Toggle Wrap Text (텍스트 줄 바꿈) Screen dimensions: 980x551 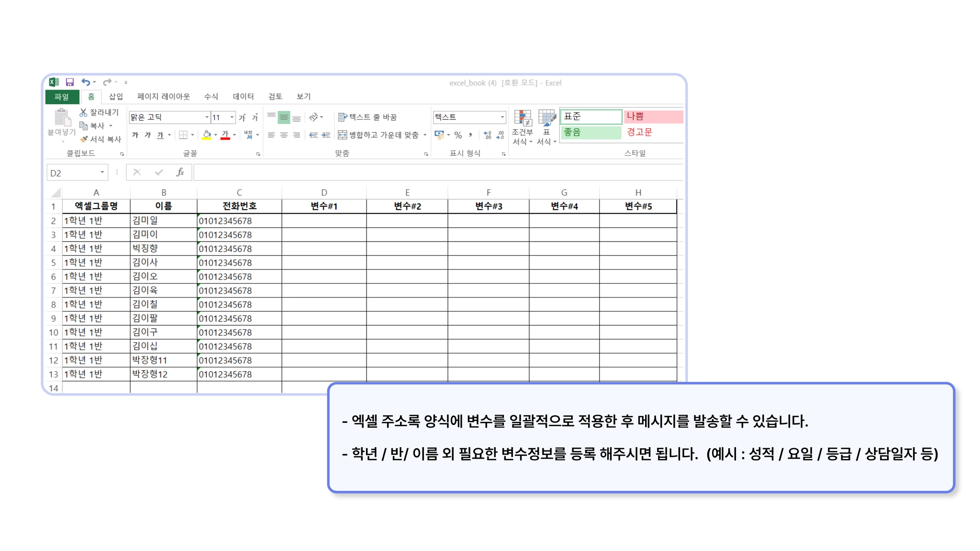[x=367, y=117]
